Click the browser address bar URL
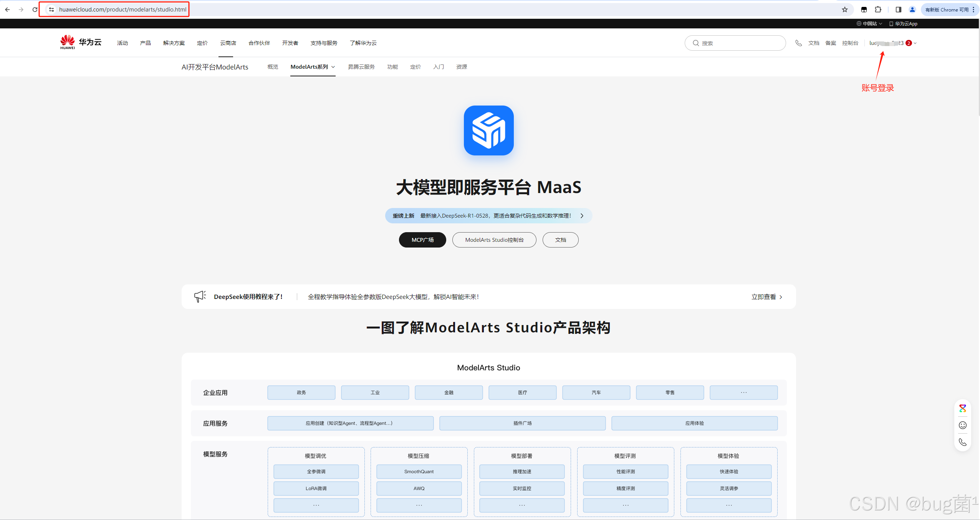Screen dimensions: 980x520 [x=122, y=10]
